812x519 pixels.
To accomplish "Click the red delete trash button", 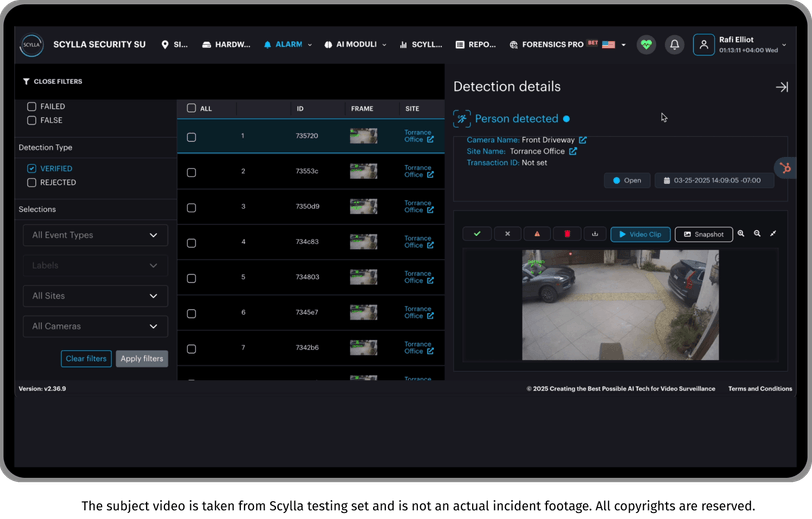I will tap(567, 234).
